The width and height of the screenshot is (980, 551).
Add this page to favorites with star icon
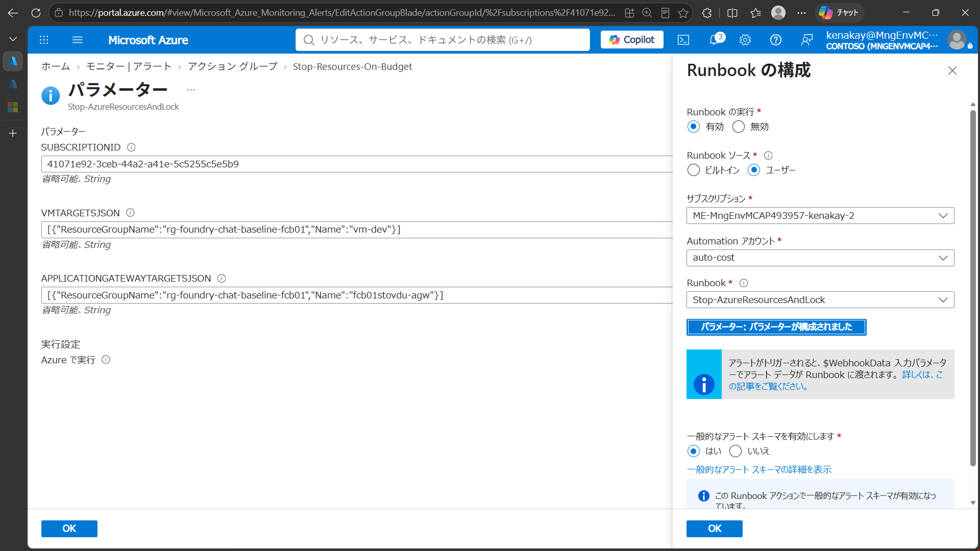pyautogui.click(x=683, y=13)
